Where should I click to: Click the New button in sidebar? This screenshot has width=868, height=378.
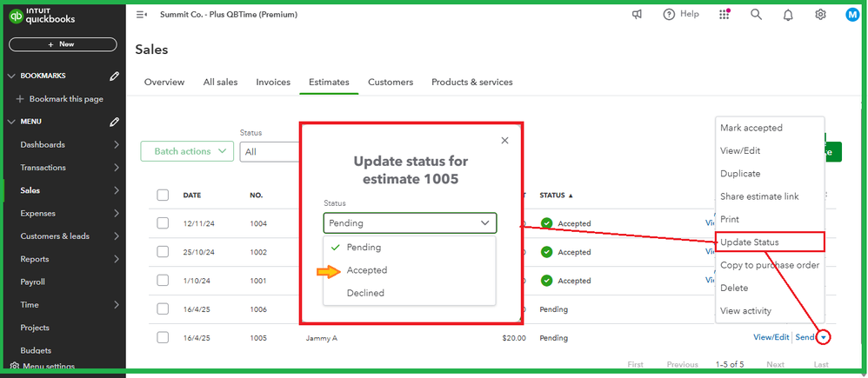pyautogui.click(x=63, y=43)
